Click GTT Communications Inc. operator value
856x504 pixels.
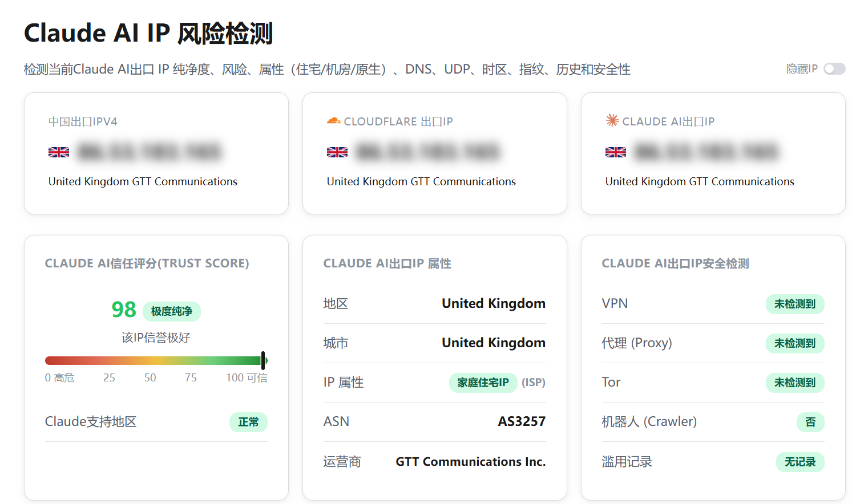471,461
